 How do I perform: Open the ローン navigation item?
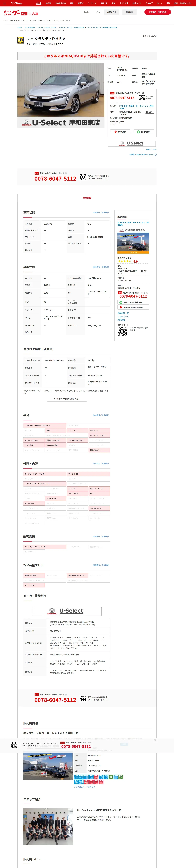159,3
